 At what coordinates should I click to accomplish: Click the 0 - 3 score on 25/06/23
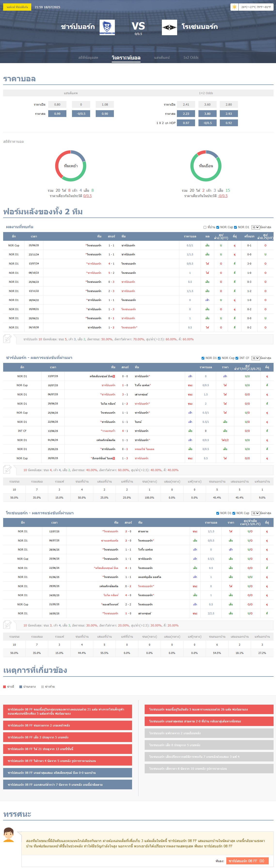point(111,282)
